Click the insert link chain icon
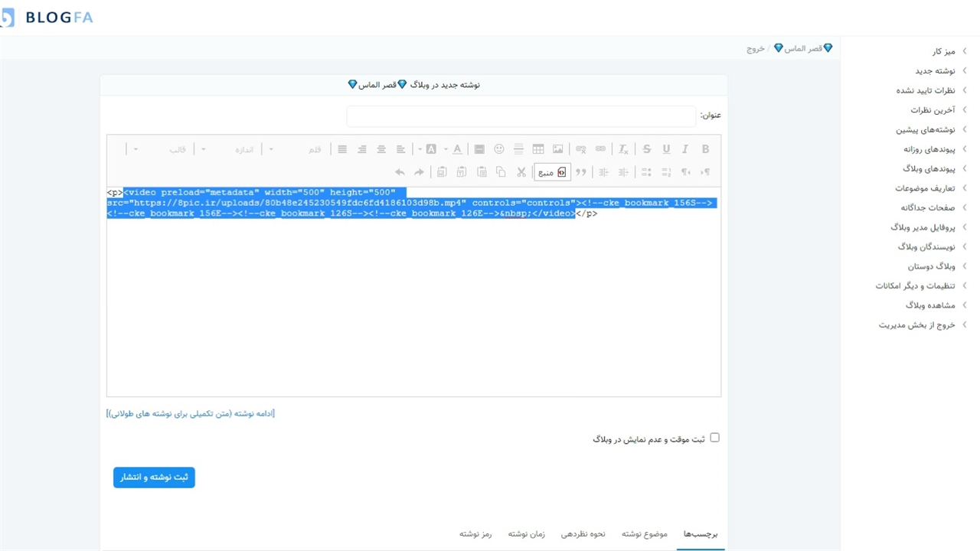 (x=600, y=149)
